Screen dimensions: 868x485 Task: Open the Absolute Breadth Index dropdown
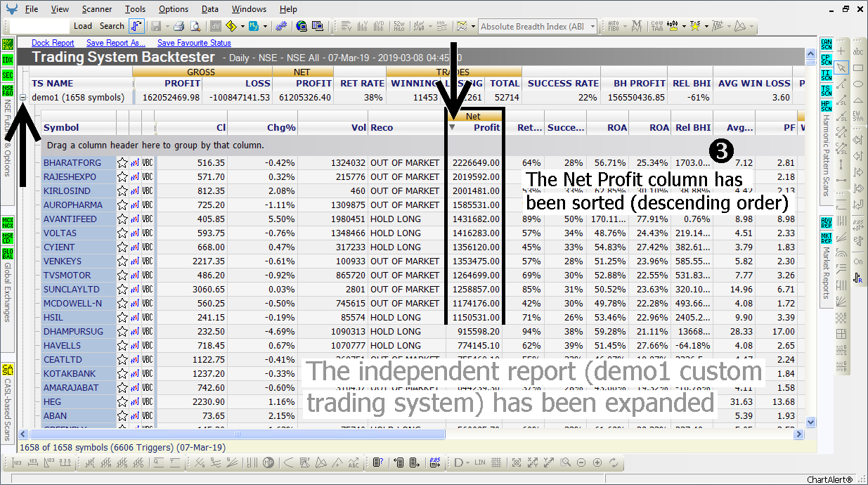click(x=593, y=27)
